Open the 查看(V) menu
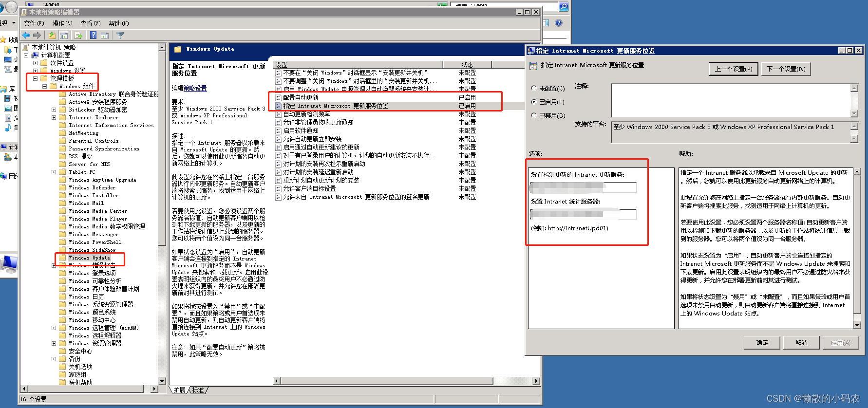The width and height of the screenshot is (868, 408). click(x=91, y=23)
